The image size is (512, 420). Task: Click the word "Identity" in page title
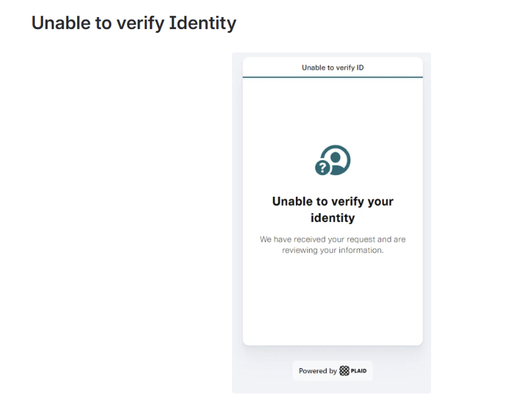click(x=203, y=23)
